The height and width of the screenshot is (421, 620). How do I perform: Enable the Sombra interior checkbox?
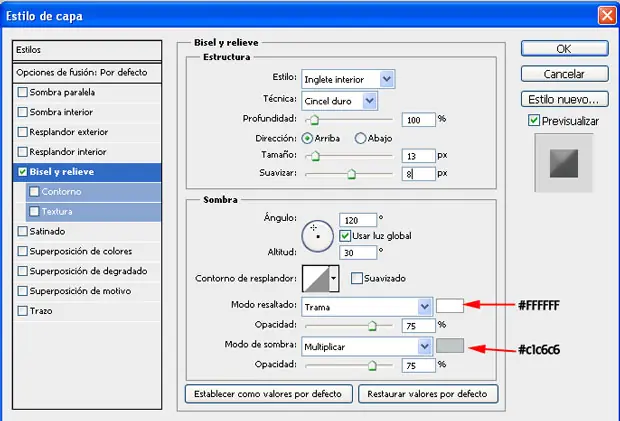[23, 112]
